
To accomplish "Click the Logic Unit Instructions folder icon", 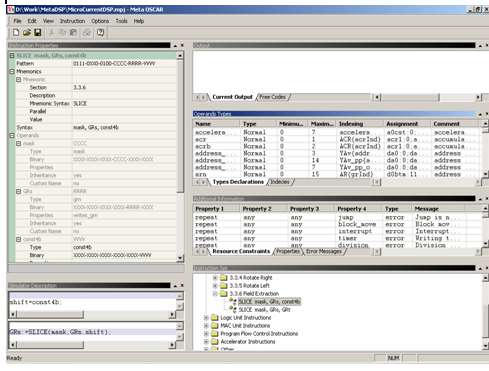I will [215, 318].
